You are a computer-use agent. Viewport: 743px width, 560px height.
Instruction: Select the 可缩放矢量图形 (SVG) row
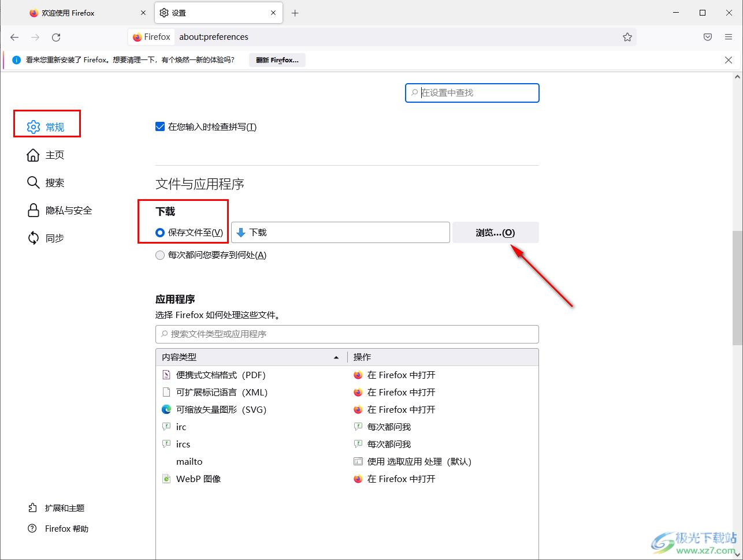[x=347, y=409]
